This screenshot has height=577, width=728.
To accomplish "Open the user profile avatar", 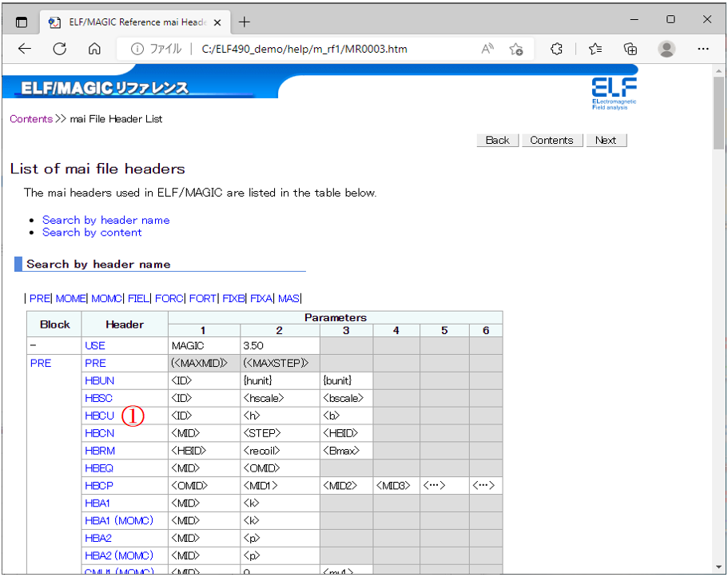I will tap(666, 49).
